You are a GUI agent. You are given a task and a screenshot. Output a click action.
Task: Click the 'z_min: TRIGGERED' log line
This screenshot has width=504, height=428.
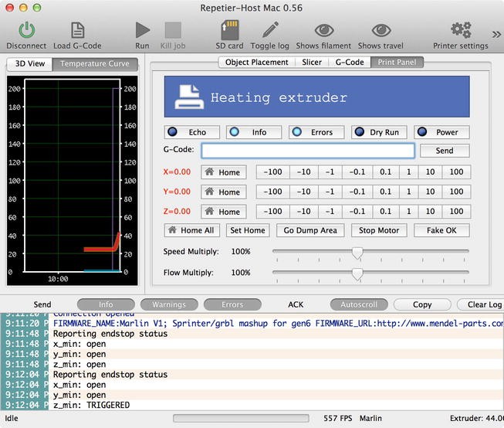pos(252,405)
